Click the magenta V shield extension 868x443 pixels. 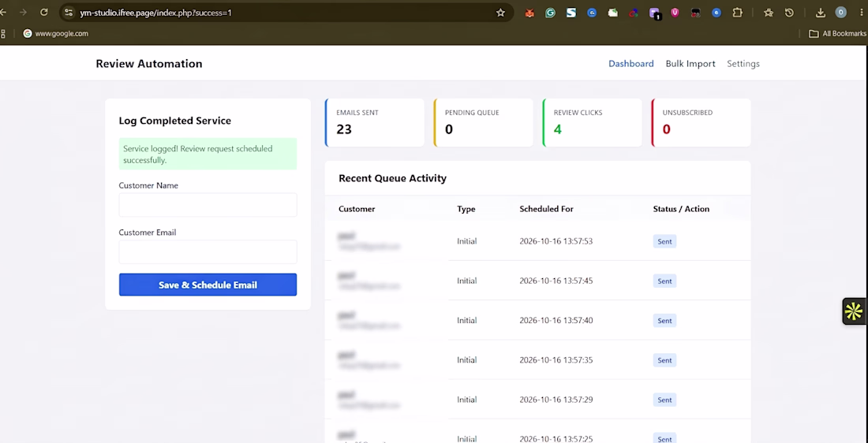point(675,13)
